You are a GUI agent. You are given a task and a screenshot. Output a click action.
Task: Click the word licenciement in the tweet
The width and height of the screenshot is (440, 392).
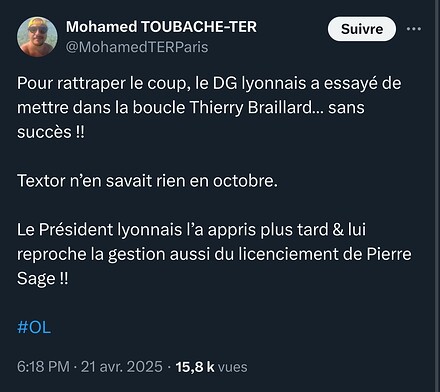[x=288, y=254]
